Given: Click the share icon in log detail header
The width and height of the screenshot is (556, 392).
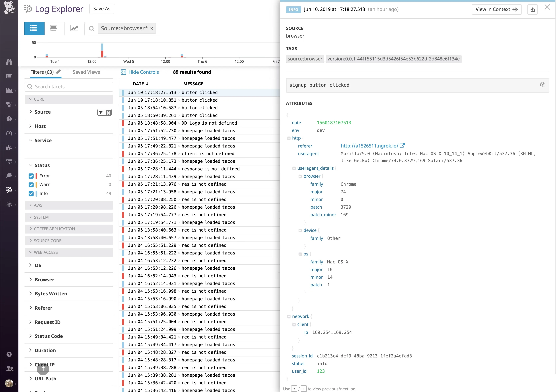Looking at the screenshot, I should pyautogui.click(x=533, y=9).
